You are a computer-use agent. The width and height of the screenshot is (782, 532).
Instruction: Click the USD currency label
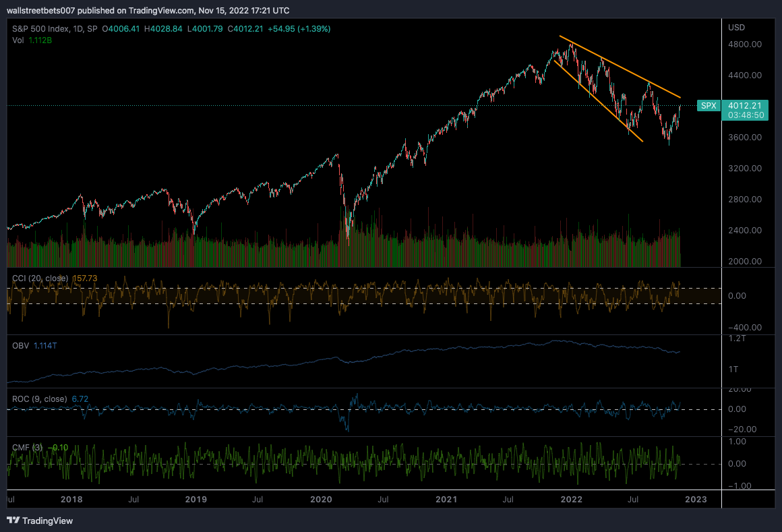coord(736,28)
